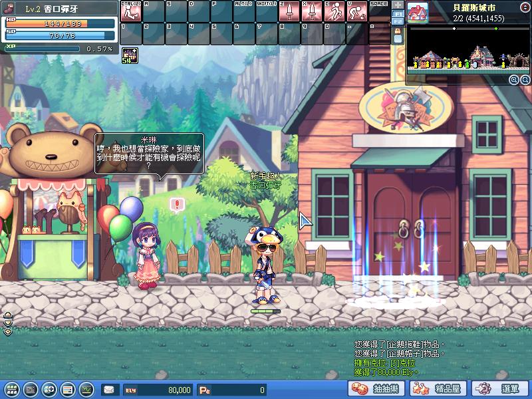Open the first round menu icon in bottom bar
The height and width of the screenshot is (399, 532).
pyautogui.click(x=12, y=389)
